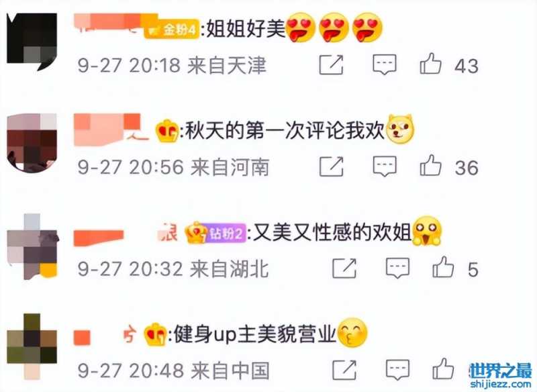Like the 健身up主美貌营业 comment
The height and width of the screenshot is (392, 537).
(443, 369)
